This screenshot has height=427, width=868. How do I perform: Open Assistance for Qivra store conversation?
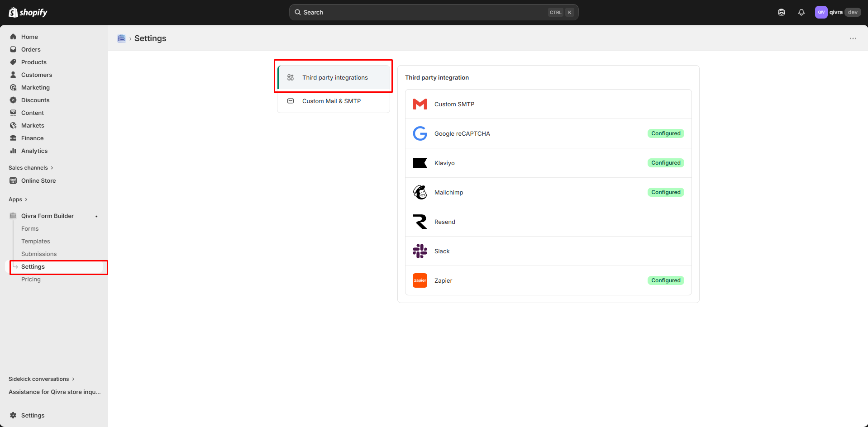click(x=55, y=392)
